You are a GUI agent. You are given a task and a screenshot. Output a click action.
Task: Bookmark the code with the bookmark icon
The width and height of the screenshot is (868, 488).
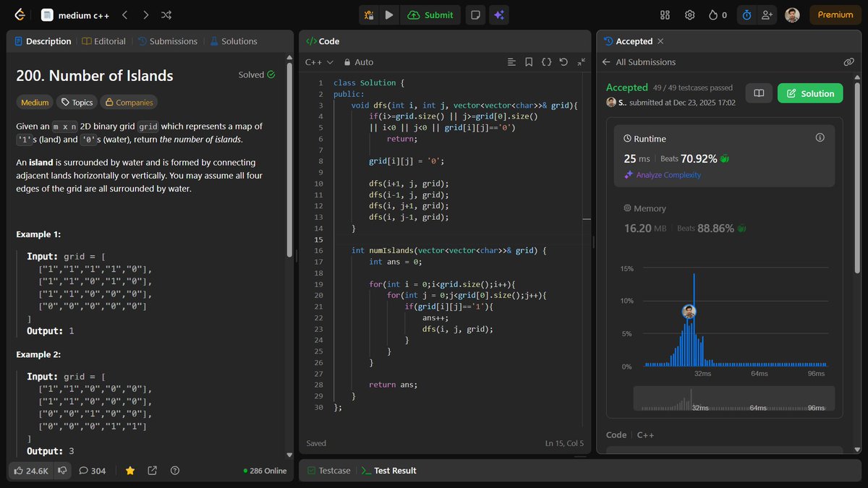pos(529,62)
